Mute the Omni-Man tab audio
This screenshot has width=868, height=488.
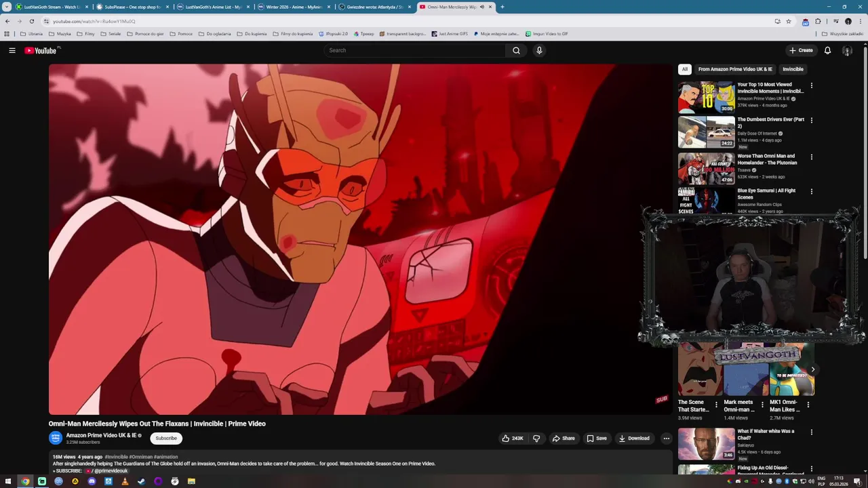pyautogui.click(x=481, y=7)
